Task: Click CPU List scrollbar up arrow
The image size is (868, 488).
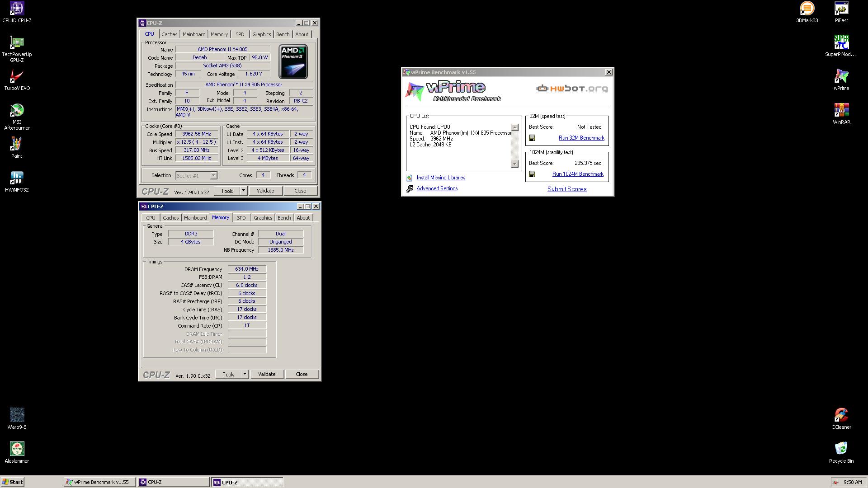Action: click(514, 127)
